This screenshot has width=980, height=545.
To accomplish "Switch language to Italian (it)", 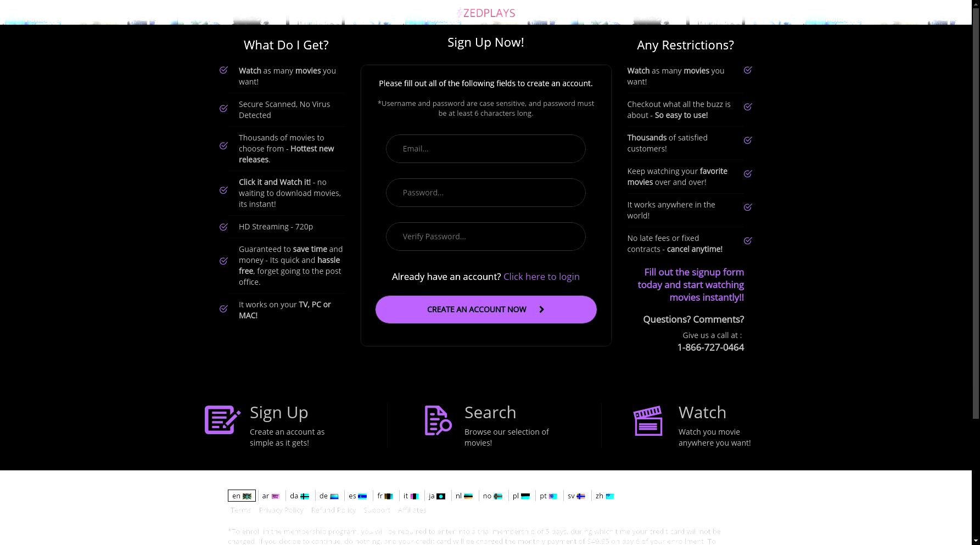I will coord(411,496).
